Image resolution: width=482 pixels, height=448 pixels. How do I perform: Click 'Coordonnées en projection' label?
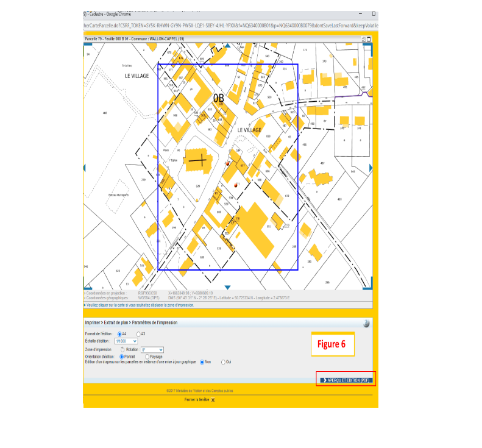point(106,293)
